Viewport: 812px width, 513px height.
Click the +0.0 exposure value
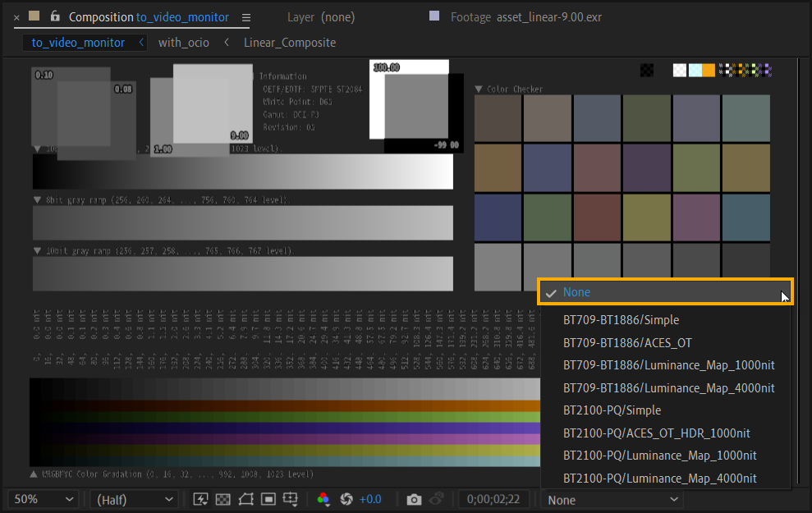370,500
